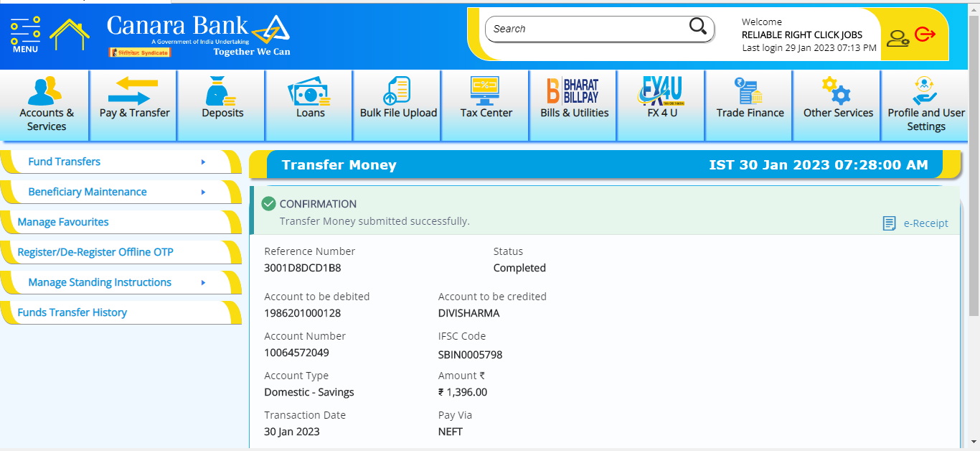The width and height of the screenshot is (980, 451).
Task: Click the Syndicate badge under logo
Action: tap(140, 52)
